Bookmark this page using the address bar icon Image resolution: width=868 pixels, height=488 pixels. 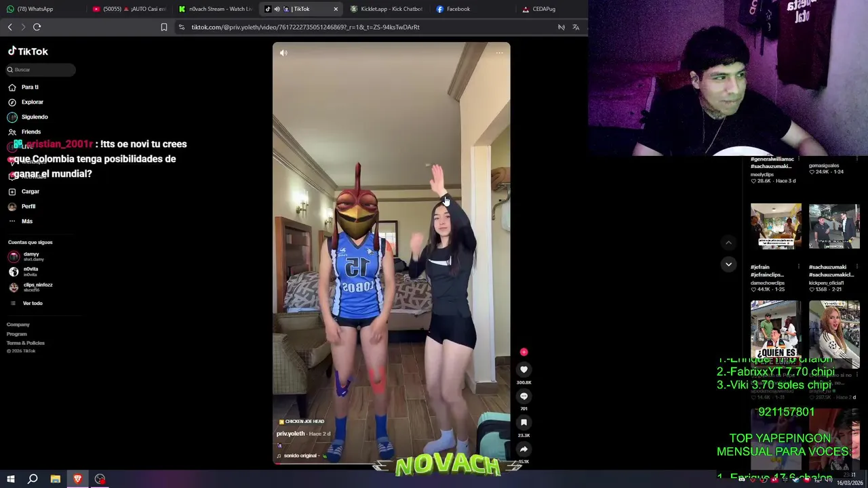click(x=163, y=27)
